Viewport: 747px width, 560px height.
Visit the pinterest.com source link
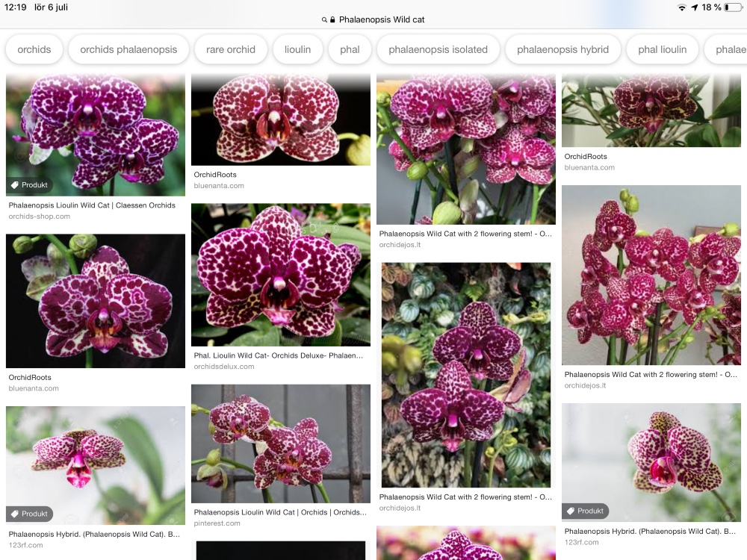click(x=217, y=523)
